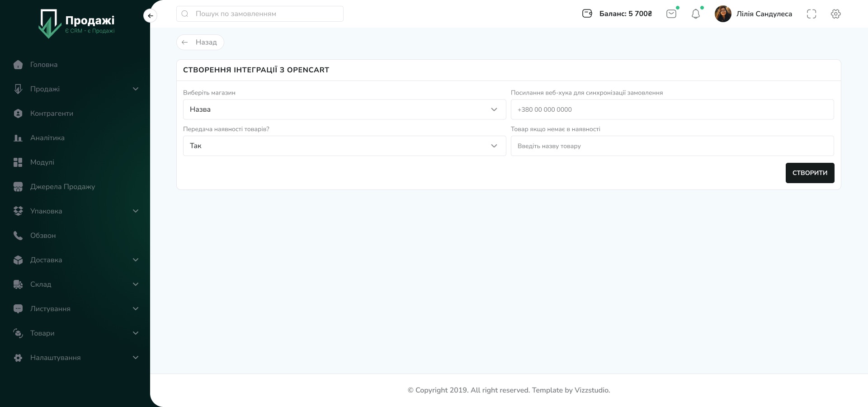Click the СТВОРИТИ button
This screenshot has height=407, width=868.
[x=810, y=173]
